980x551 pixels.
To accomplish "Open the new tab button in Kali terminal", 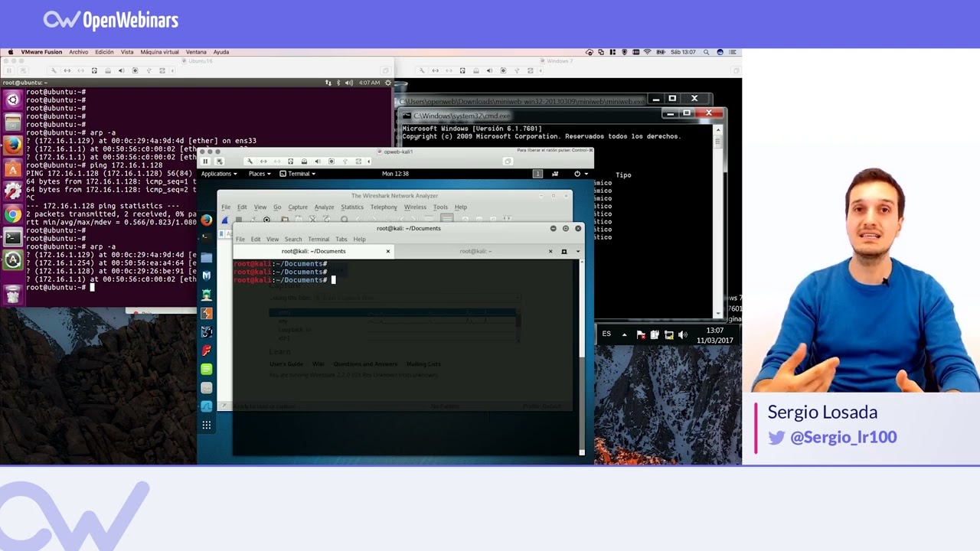I will coord(564,251).
